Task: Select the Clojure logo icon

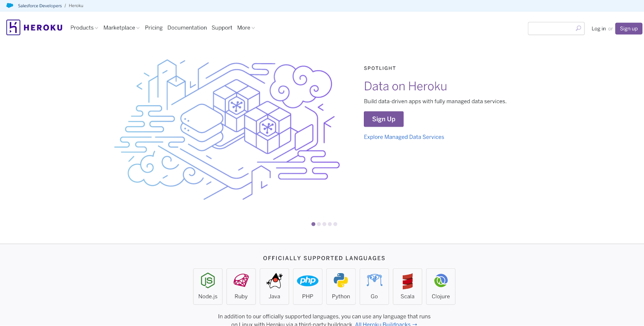Action: [x=441, y=280]
